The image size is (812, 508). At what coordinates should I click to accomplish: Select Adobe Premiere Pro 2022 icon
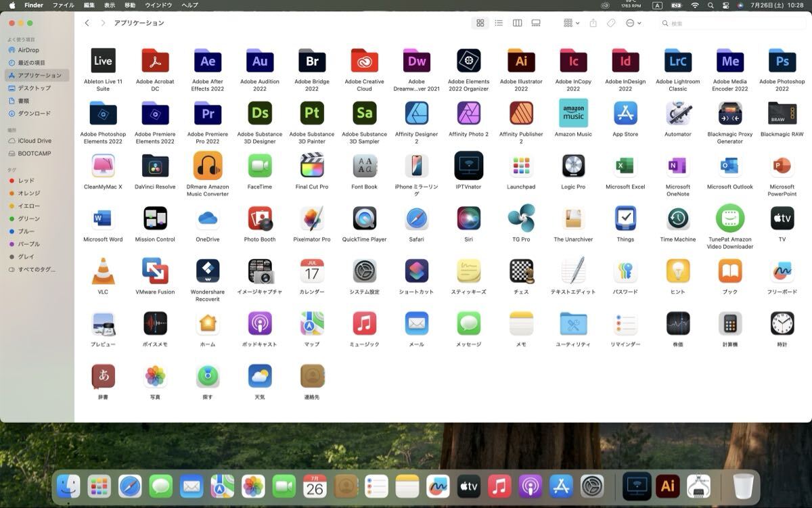(x=208, y=113)
